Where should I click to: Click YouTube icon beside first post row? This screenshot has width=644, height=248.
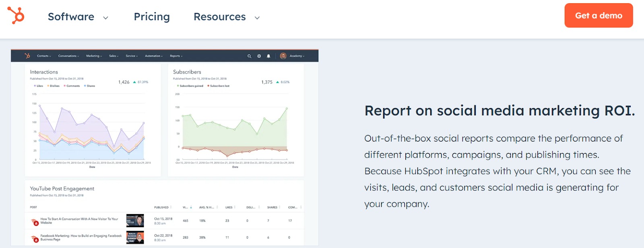pyautogui.click(x=35, y=221)
